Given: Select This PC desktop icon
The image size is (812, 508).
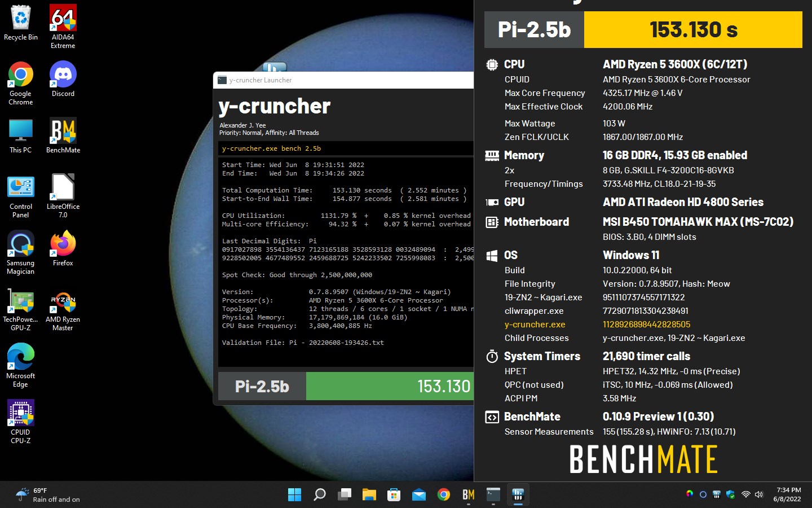Looking at the screenshot, I should [x=21, y=135].
